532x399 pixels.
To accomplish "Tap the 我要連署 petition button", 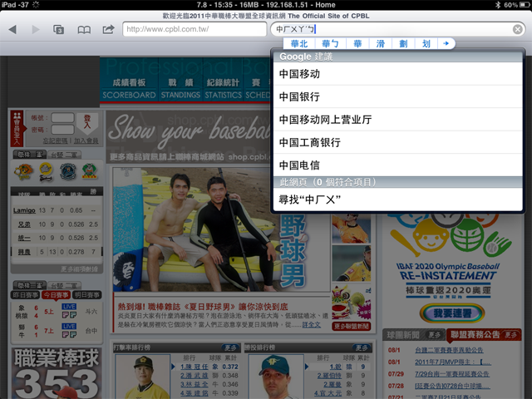I will click(x=452, y=313).
